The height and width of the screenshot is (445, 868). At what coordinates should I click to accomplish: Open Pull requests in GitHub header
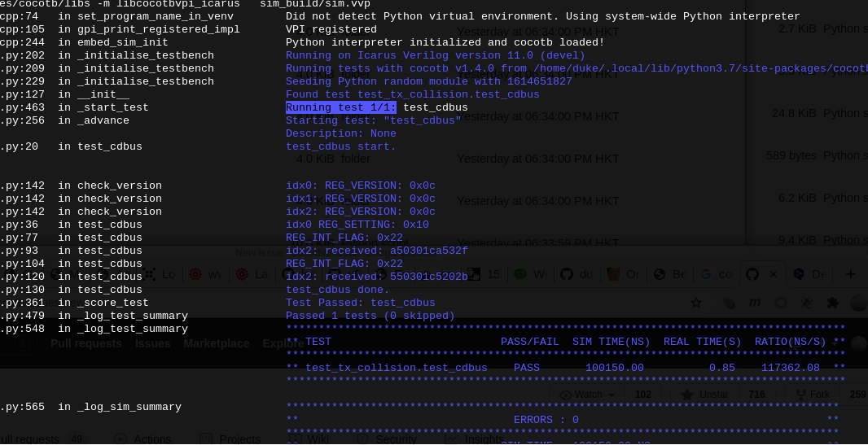85,343
